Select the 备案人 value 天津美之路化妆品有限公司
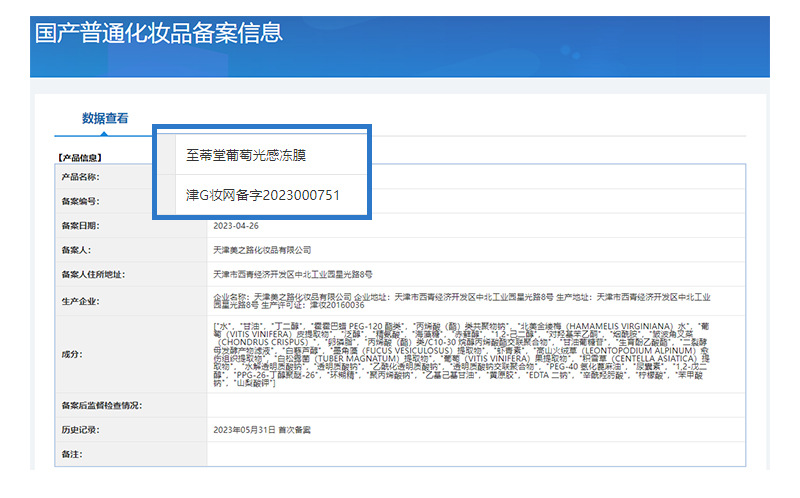 click(262, 250)
